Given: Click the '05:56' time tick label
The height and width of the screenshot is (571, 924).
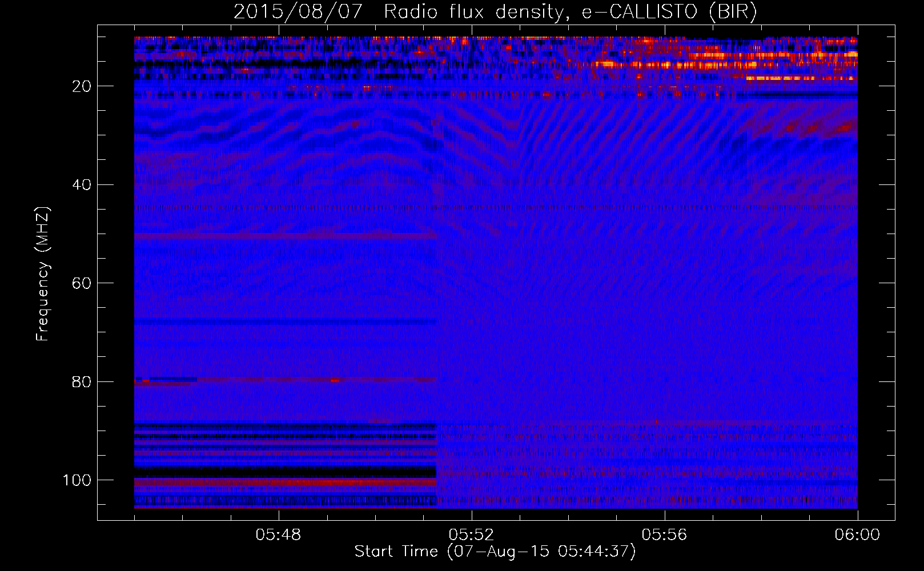Looking at the screenshot, I should [x=664, y=535].
